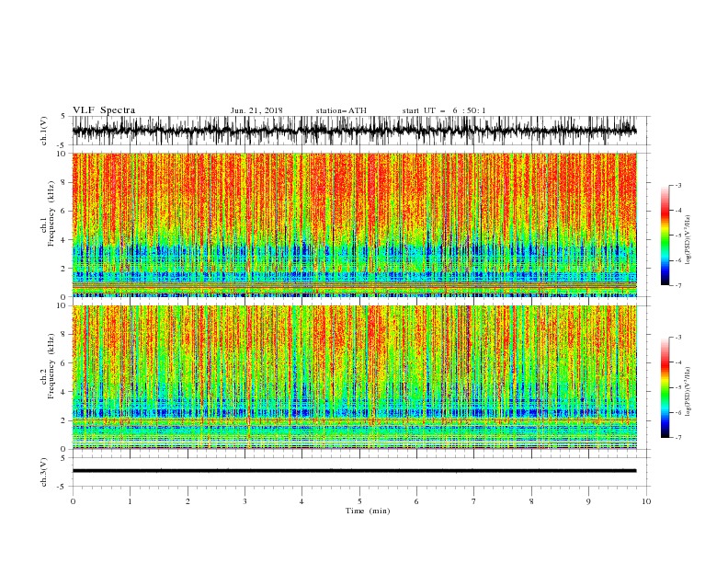This screenshot has height=563, width=728.
Task: Click the ch.2 'Frequency (kHz)' axis label
Action: point(51,366)
